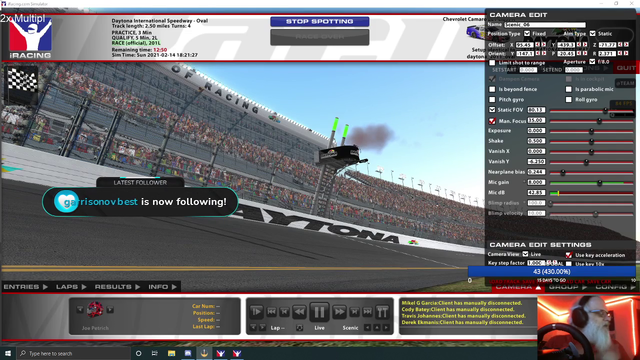This screenshot has width=640, height=360.
Task: Click the iRacing logo
Action: click(30, 38)
